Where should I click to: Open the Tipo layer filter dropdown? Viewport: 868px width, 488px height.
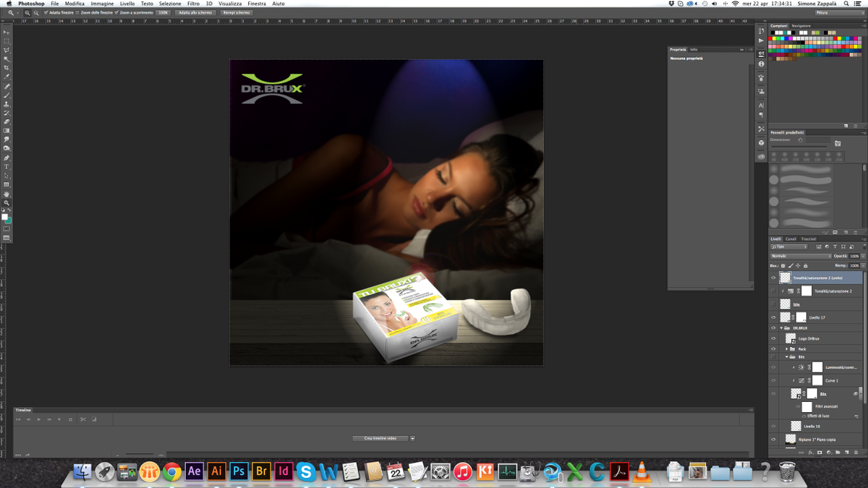click(788, 247)
